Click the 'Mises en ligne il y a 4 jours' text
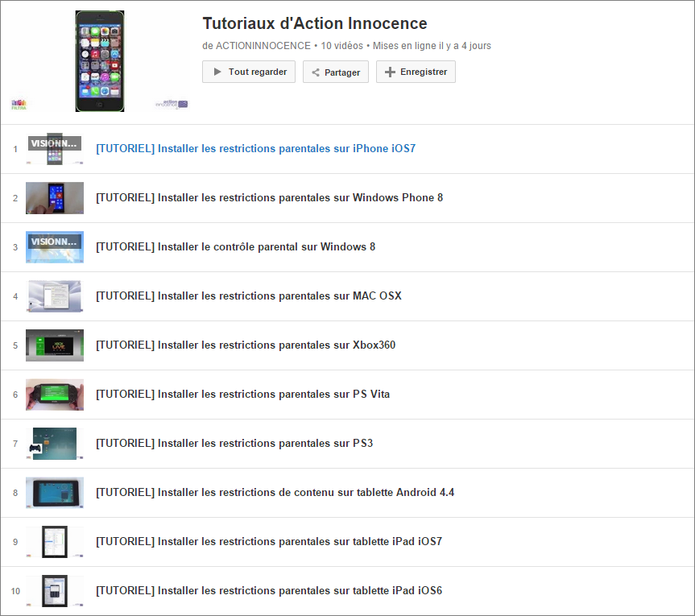The width and height of the screenshot is (695, 616). pyautogui.click(x=432, y=46)
